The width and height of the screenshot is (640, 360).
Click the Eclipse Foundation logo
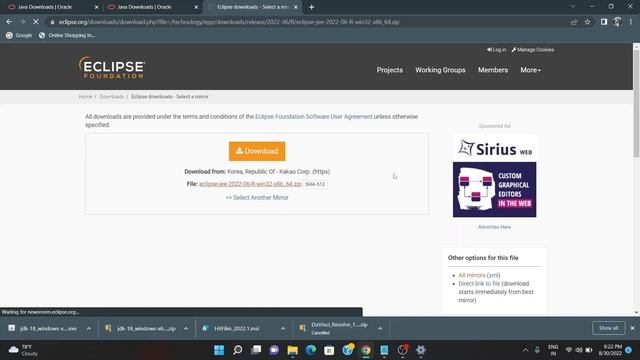pyautogui.click(x=112, y=68)
